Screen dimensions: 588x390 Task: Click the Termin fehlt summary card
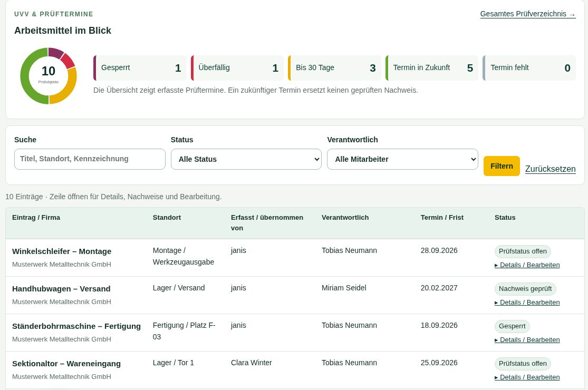tap(529, 68)
